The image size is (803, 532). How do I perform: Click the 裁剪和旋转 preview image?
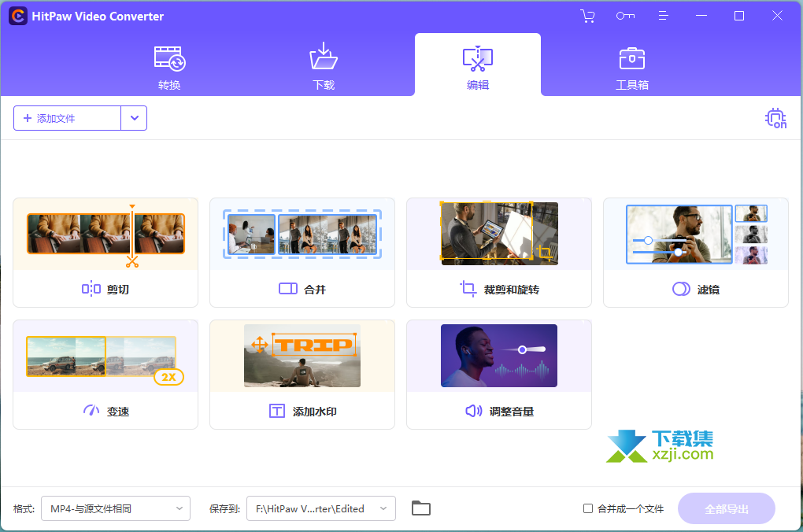499,234
